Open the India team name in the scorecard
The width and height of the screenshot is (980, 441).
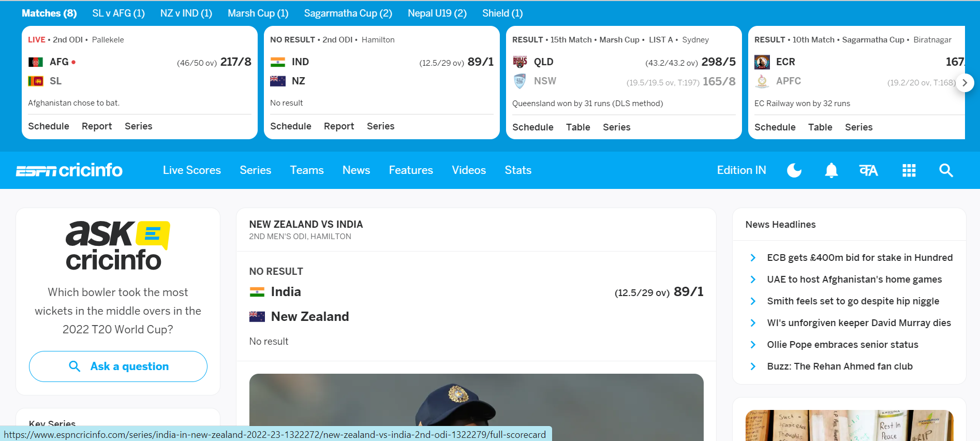(x=286, y=292)
